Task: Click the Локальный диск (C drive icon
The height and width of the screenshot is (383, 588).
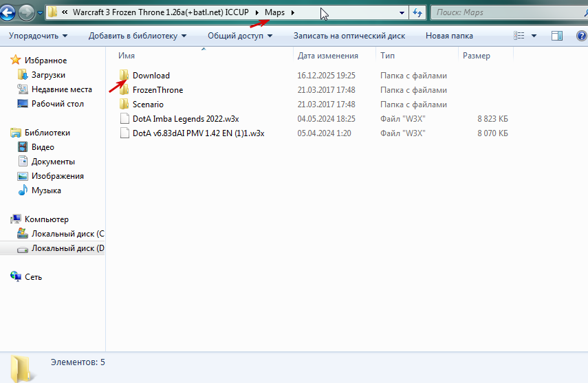Action: coord(23,233)
